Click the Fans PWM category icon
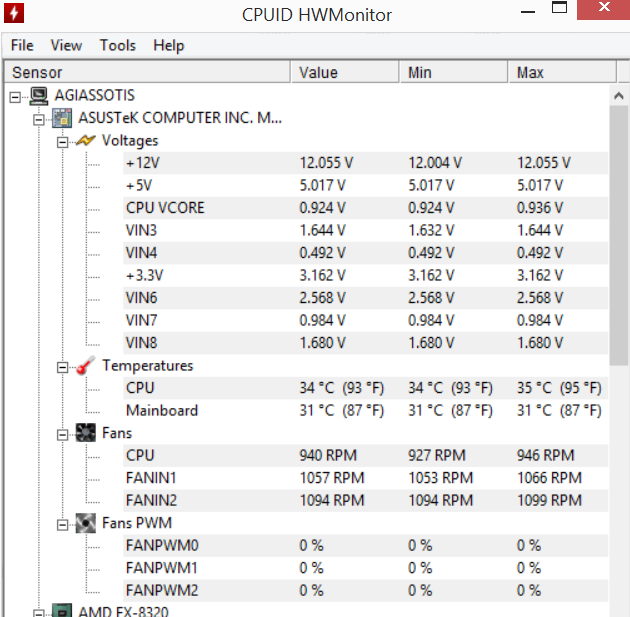This screenshot has height=617, width=630. (86, 523)
